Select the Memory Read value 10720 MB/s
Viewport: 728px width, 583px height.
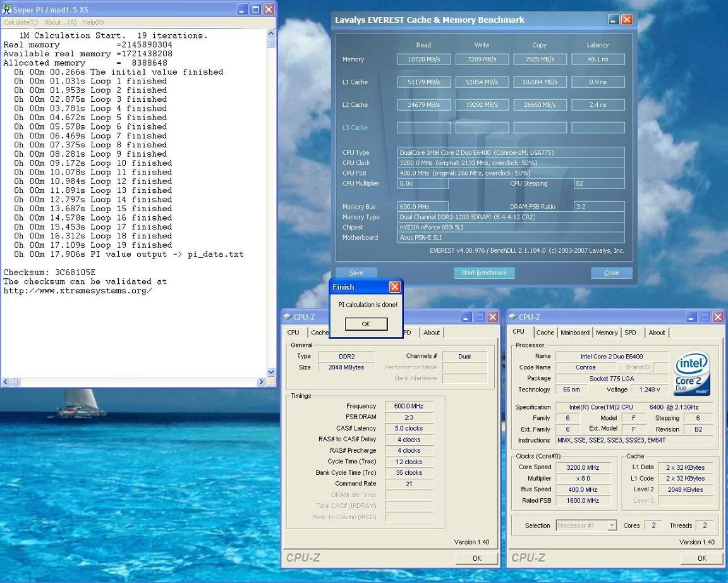(x=424, y=59)
